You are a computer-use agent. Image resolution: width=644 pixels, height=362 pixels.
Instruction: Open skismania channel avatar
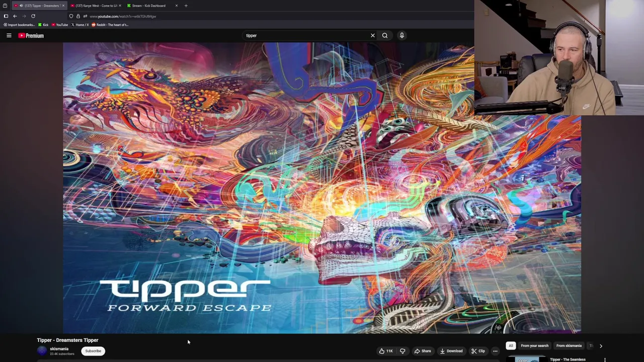(x=42, y=351)
